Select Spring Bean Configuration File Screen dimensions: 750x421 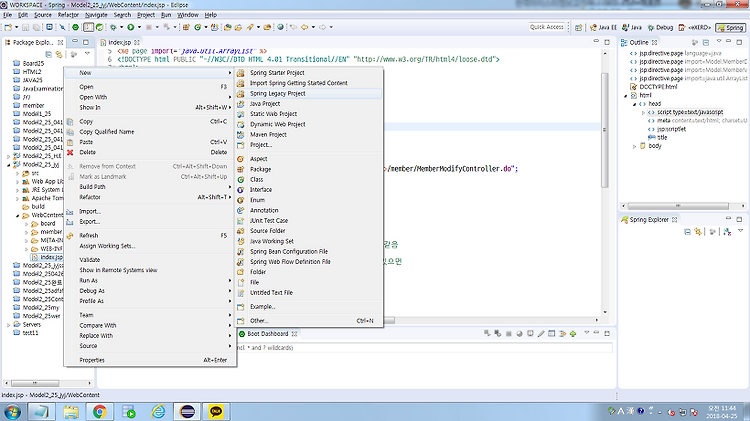point(288,252)
